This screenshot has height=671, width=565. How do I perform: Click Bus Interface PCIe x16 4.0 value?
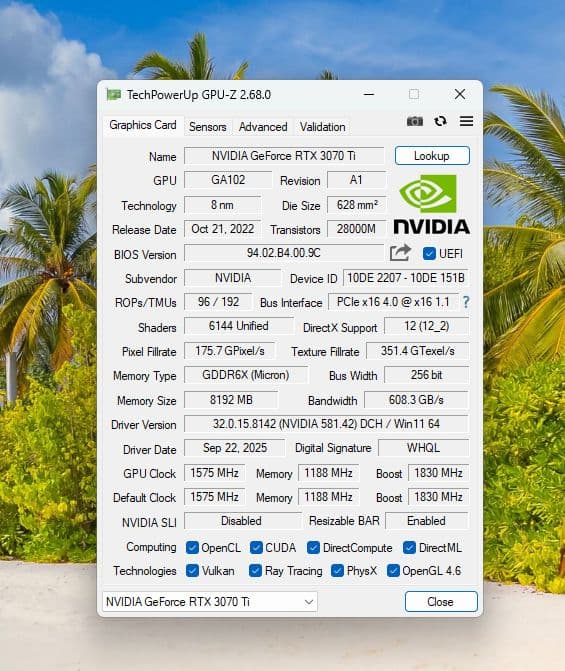(393, 302)
